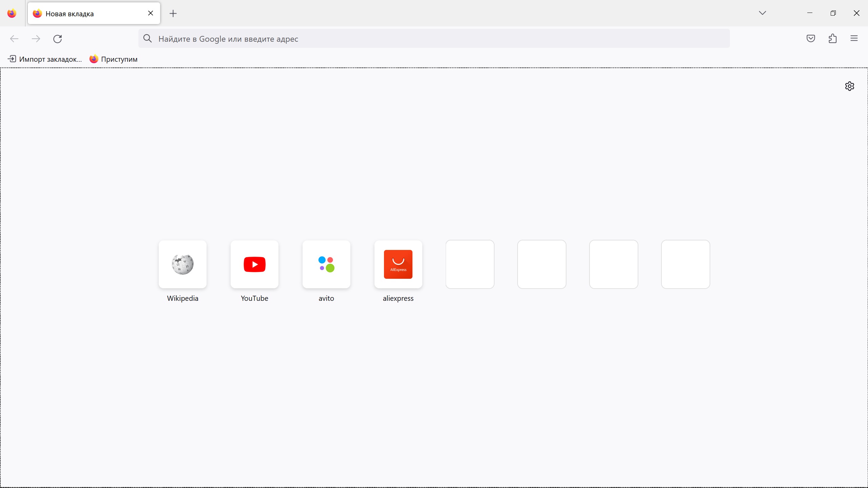This screenshot has height=488, width=868.
Task: Click Импорт закладок bookmark item
Action: pos(45,59)
